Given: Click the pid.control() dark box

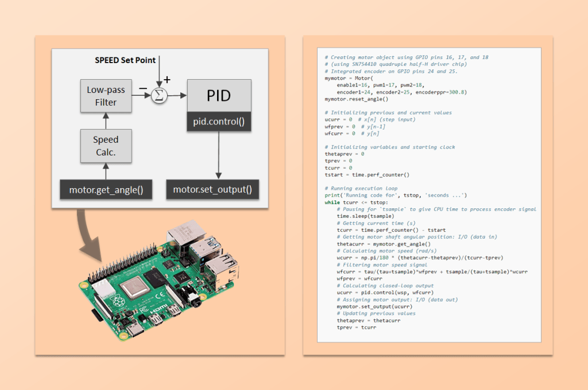Looking at the screenshot, I should click(x=219, y=122).
